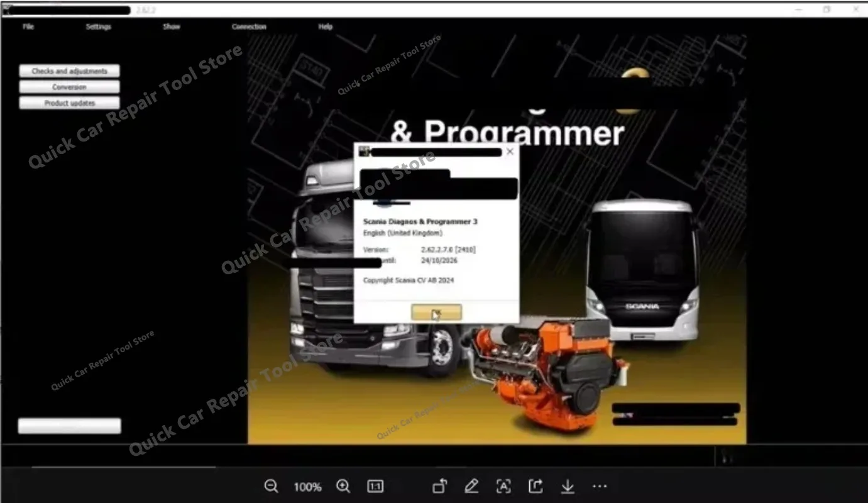Rotate the image using rotate icon
The width and height of the screenshot is (868, 503).
point(440,486)
